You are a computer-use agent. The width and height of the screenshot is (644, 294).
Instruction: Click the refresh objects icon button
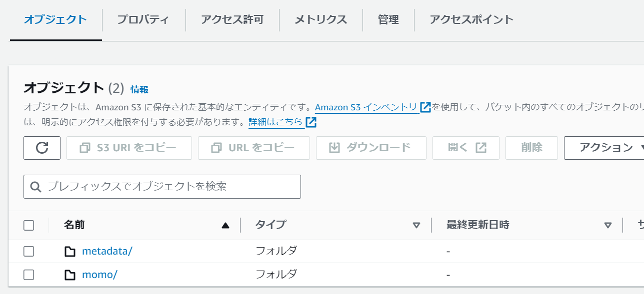point(42,148)
